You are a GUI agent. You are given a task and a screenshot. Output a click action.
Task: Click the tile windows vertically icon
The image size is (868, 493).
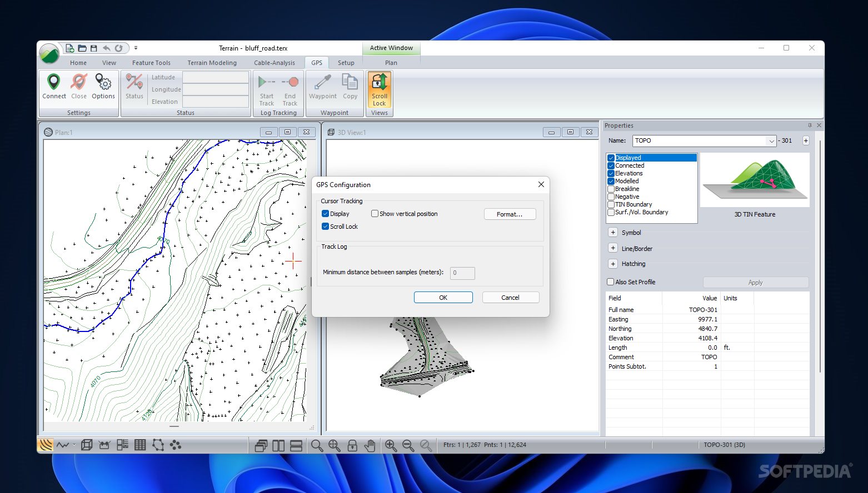pos(278,445)
